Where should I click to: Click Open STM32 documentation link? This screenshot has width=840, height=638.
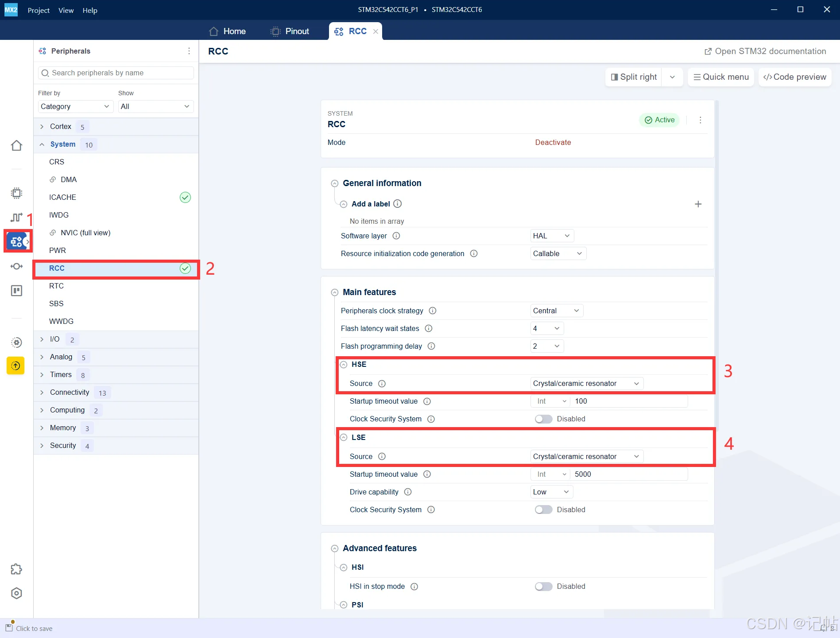coord(765,51)
